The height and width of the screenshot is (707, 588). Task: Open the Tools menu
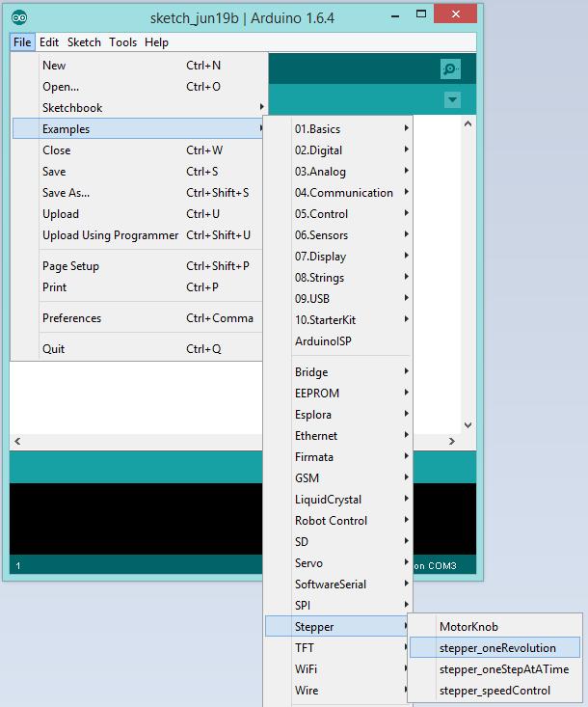(123, 42)
